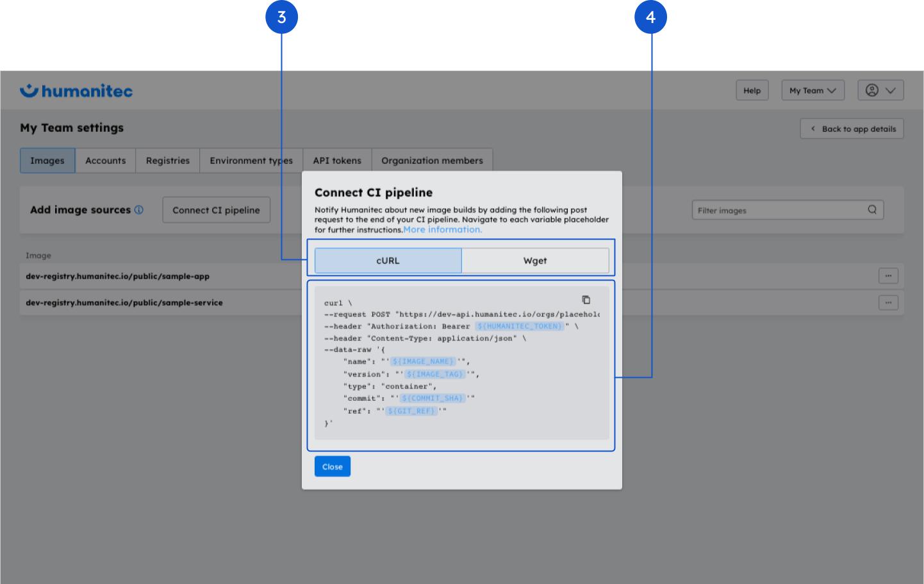Screen dimensions: 924x584
Task: Open the Registries tab
Action: (168, 161)
